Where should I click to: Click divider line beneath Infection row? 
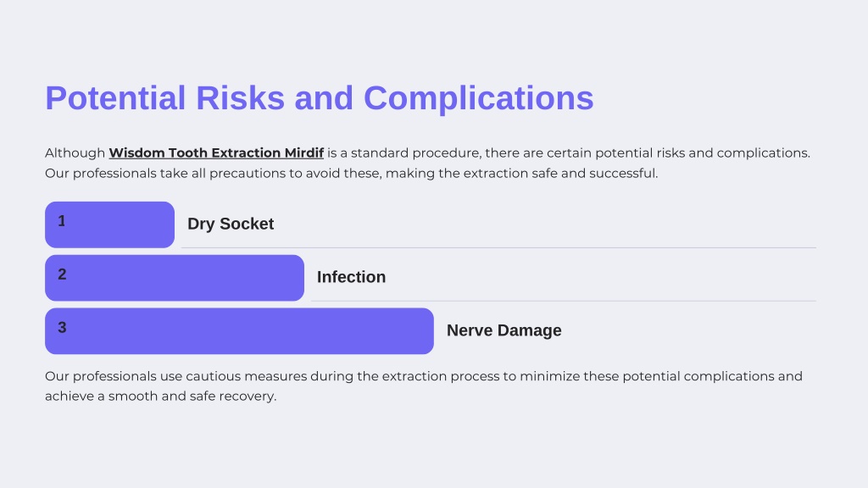564,301
